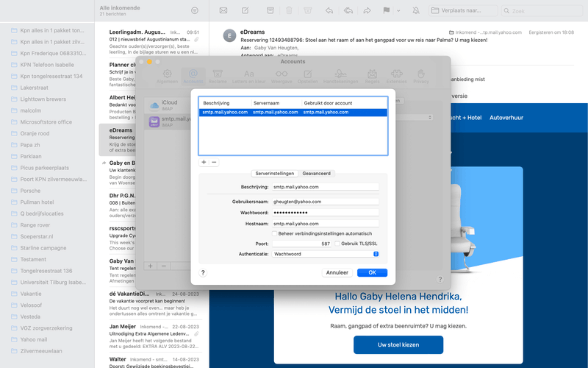This screenshot has height=368, width=588.
Task: Select iCloud account in Accounts window
Action: coord(168,105)
